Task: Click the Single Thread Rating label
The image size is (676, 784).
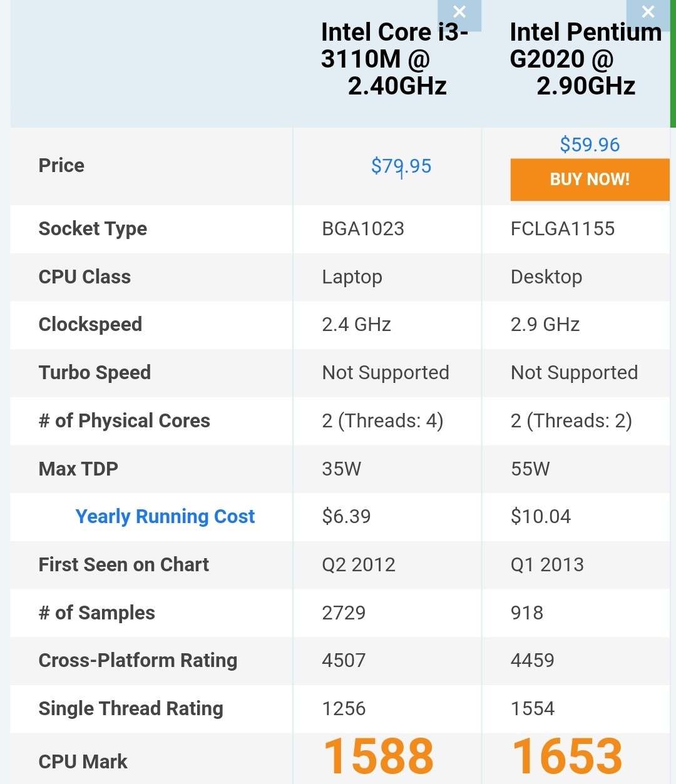Action: [131, 709]
